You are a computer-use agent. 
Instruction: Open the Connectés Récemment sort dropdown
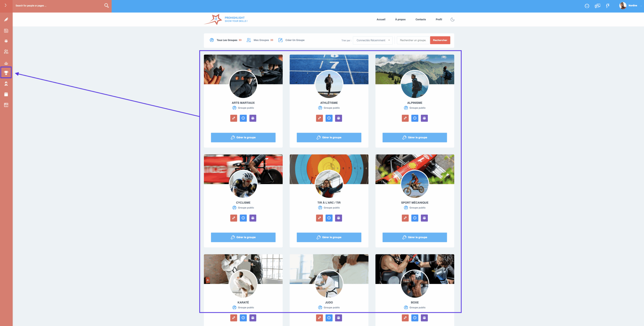(373, 40)
